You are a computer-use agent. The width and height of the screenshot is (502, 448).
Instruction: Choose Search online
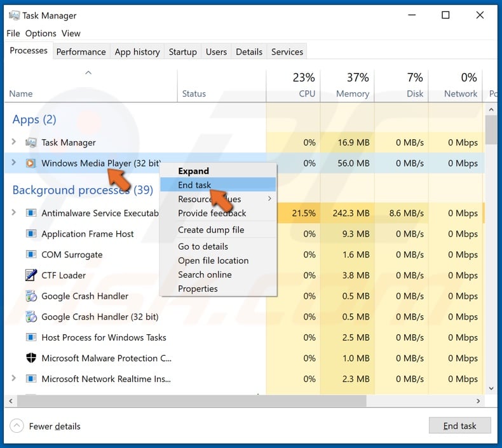[219, 275]
